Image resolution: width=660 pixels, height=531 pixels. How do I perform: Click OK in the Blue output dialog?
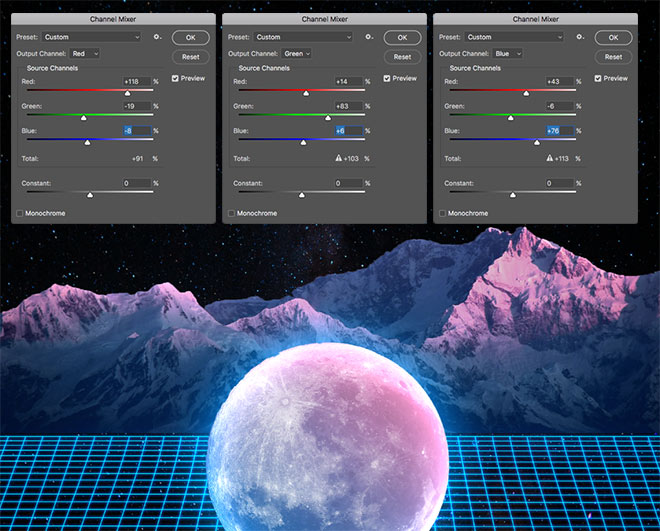click(613, 37)
